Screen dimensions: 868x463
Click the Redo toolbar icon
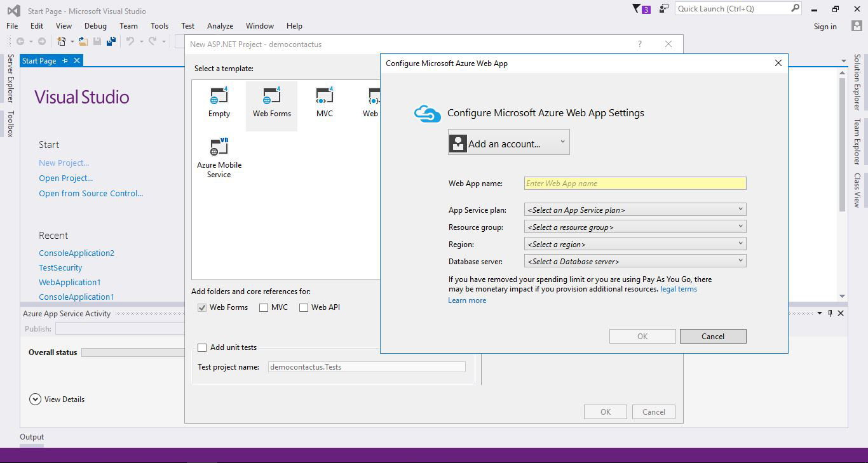point(153,41)
